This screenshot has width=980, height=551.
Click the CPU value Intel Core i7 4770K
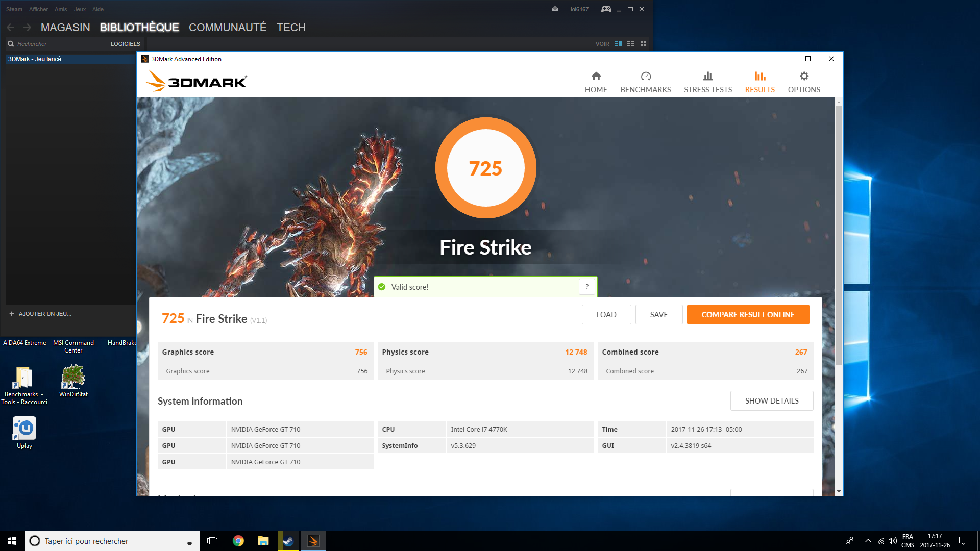point(479,429)
